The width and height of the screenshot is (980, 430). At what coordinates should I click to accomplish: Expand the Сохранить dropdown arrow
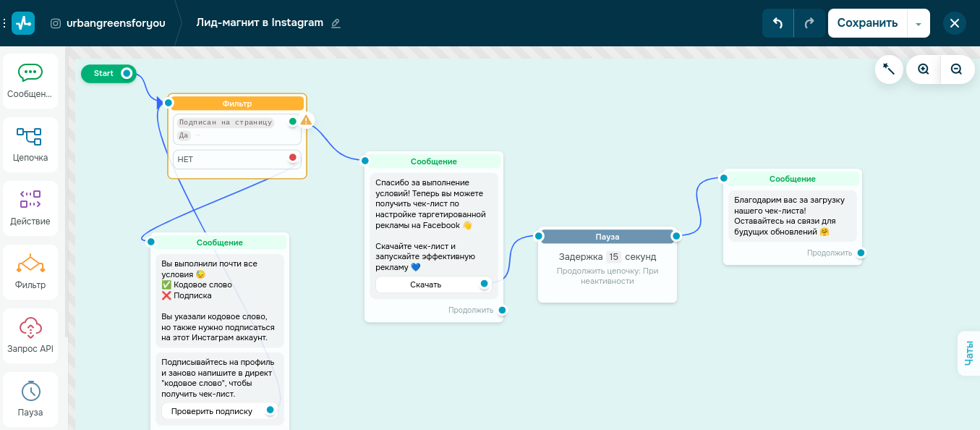point(919,23)
